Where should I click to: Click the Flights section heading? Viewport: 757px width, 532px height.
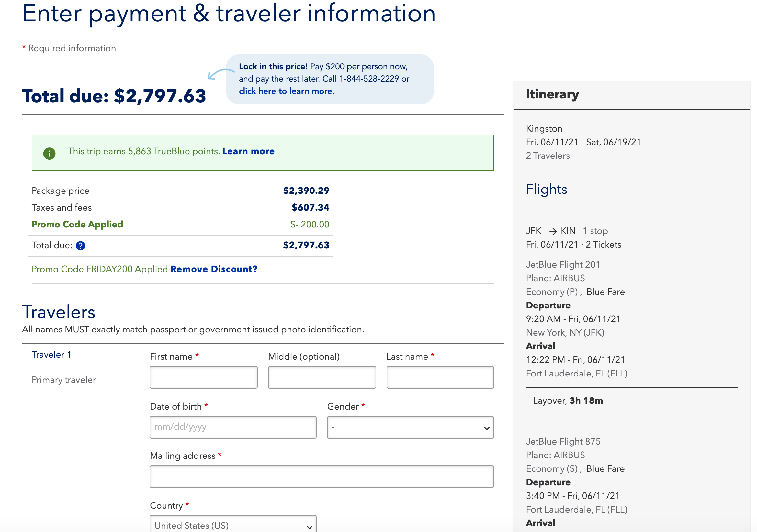point(546,189)
